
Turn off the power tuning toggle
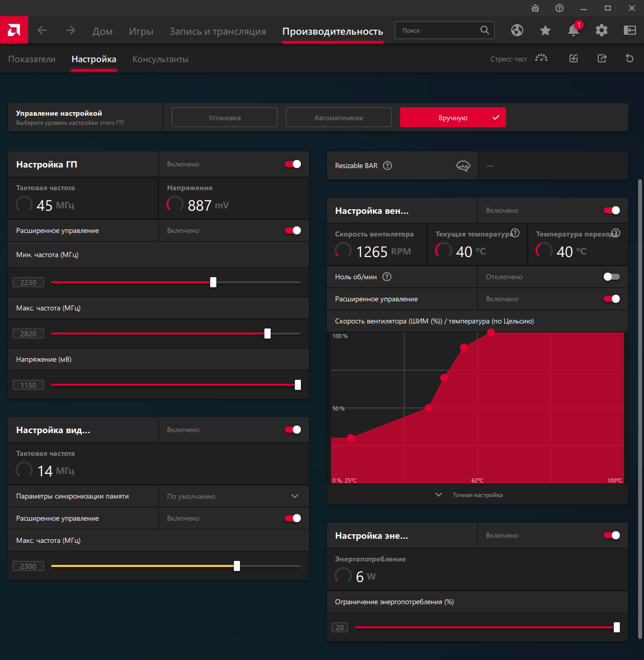click(x=611, y=535)
